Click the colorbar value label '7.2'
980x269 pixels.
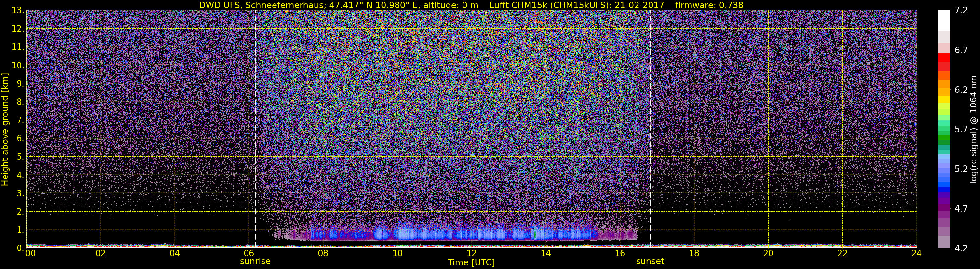961,11
